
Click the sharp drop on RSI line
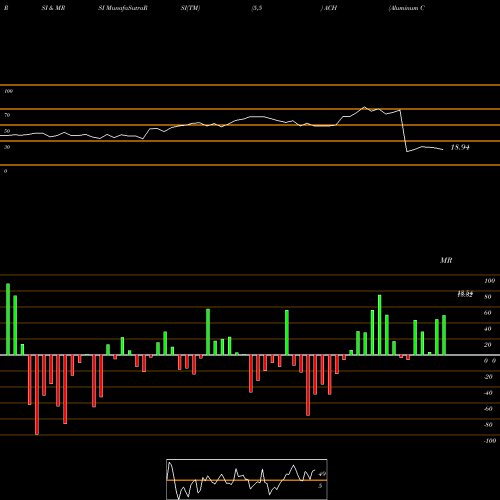pyautogui.click(x=403, y=131)
